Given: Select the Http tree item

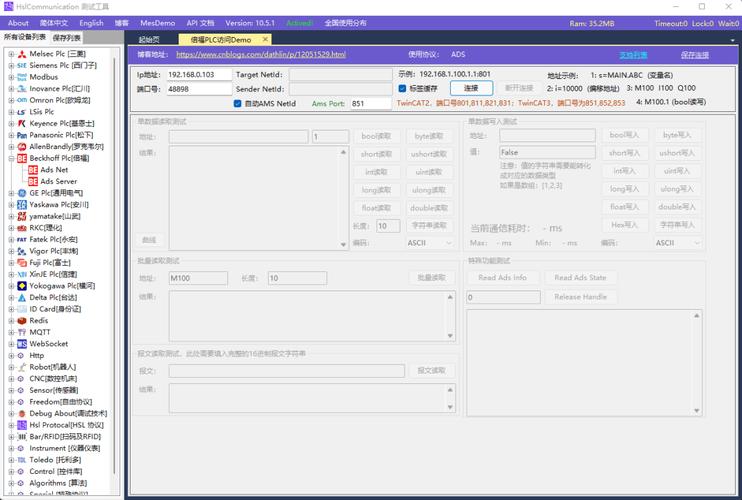Looking at the screenshot, I should [36, 355].
